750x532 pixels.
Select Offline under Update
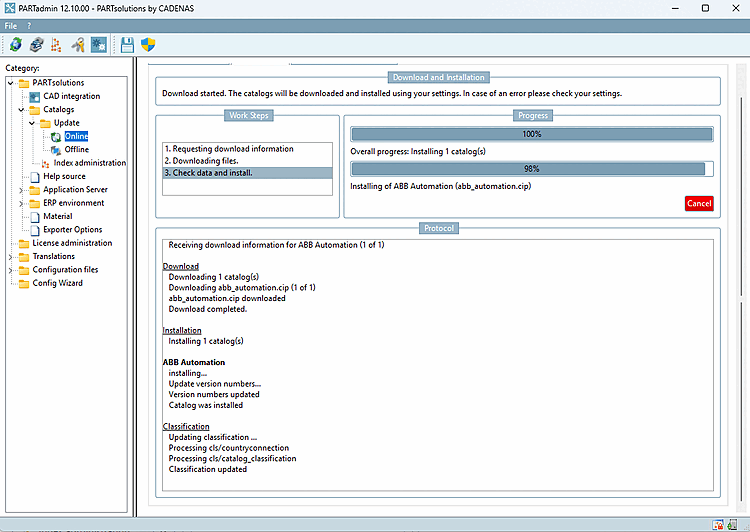coord(77,149)
